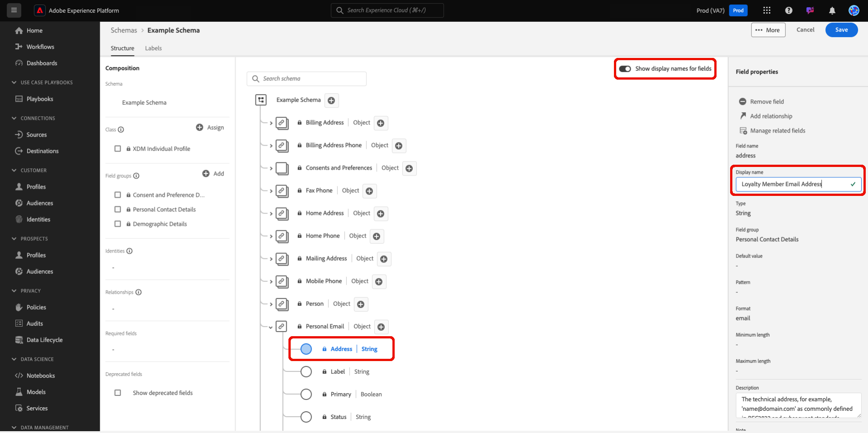Enable Show deprecated fields checkbox
Screen dimensions: 868x433
pyautogui.click(x=118, y=393)
